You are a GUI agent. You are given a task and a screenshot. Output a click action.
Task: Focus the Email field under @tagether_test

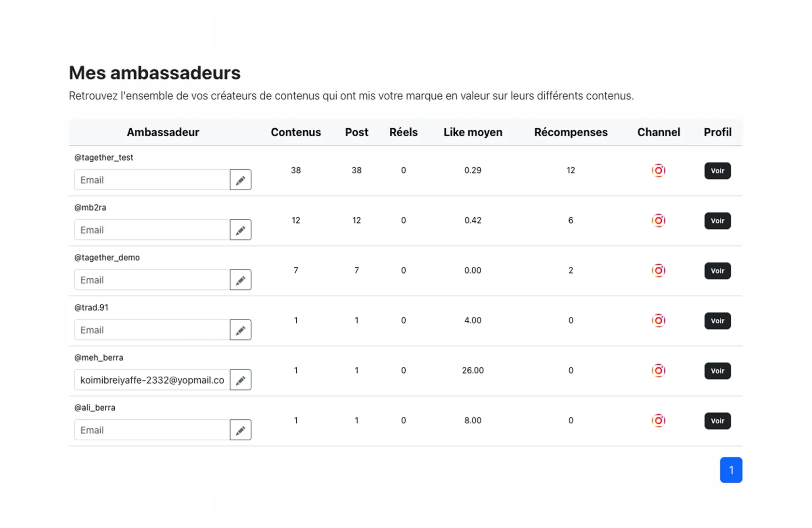tap(152, 180)
